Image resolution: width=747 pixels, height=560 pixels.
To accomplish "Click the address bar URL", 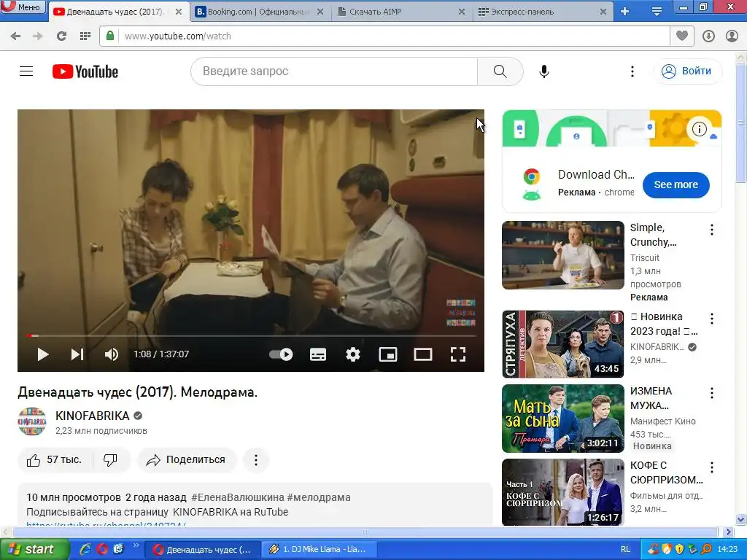I will coord(177,36).
